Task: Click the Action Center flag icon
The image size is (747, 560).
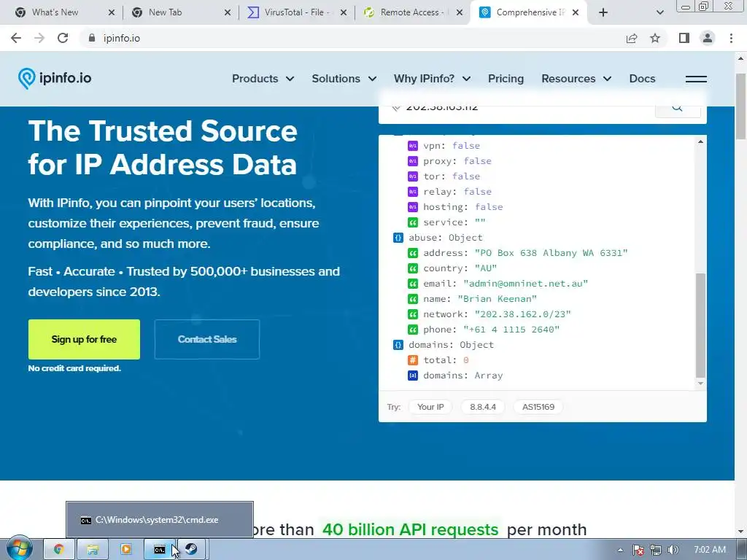Action: 638,550
